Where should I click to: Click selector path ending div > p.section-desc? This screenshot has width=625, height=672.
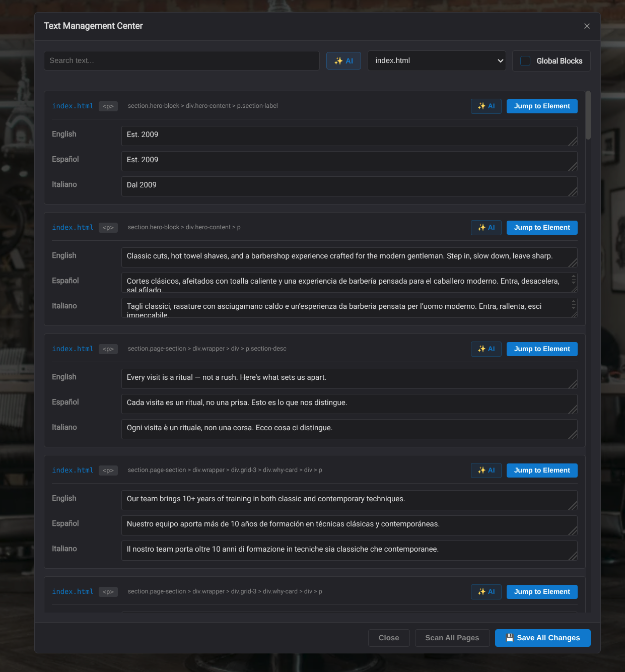[x=207, y=349]
